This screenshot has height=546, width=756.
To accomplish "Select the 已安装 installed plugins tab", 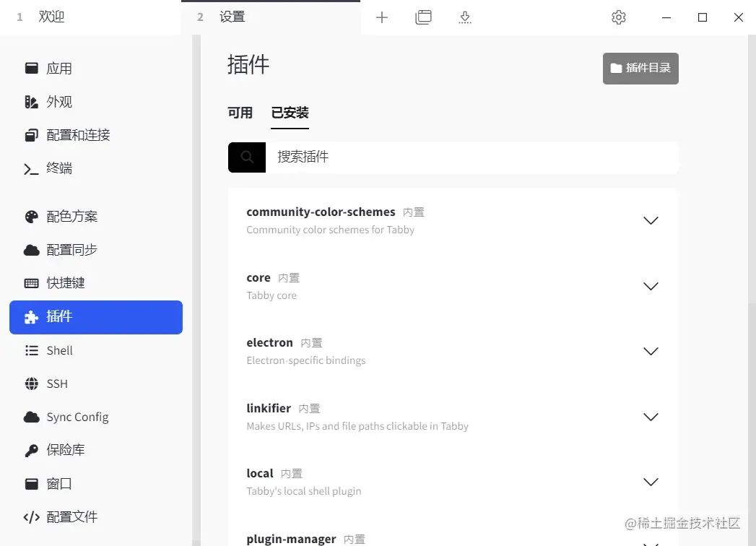I will coord(290,113).
